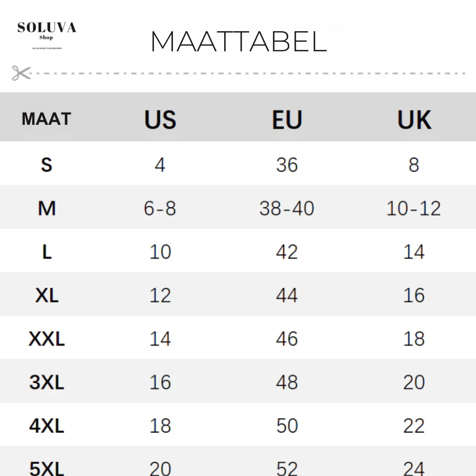Click UK value 20 in the 3XL row
The width and height of the screenshot is (476, 476).
point(414,382)
